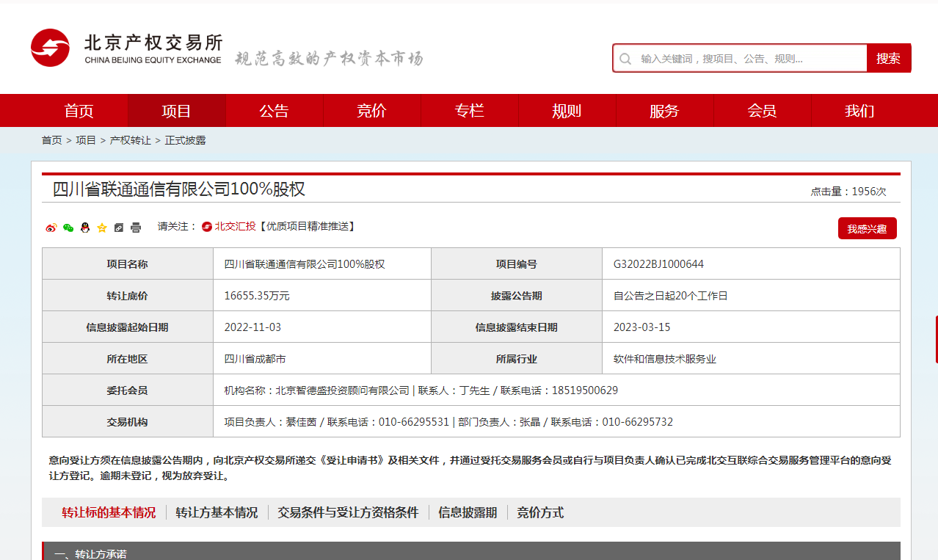
Task: Select project number G32022BJ1000644
Action: pos(658,264)
